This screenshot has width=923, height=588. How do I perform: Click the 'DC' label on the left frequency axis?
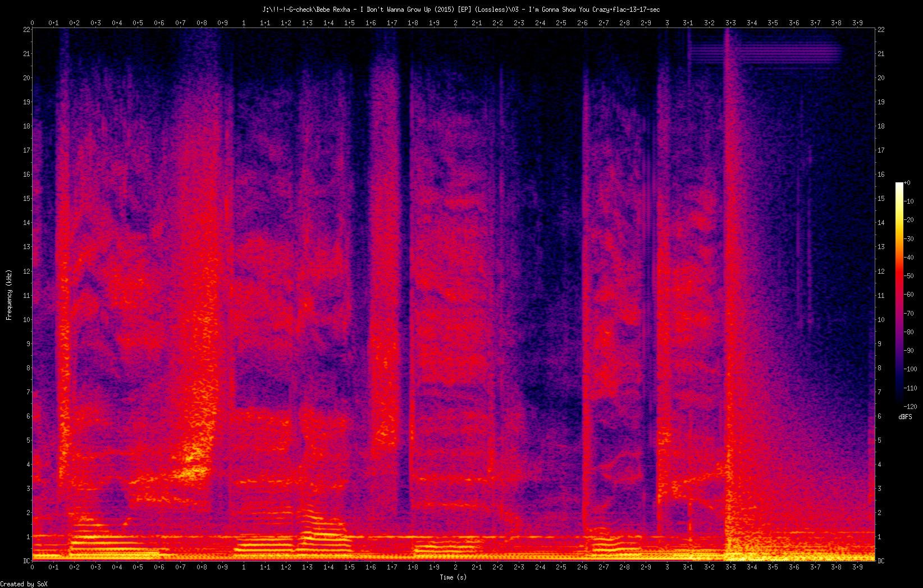tap(26, 561)
